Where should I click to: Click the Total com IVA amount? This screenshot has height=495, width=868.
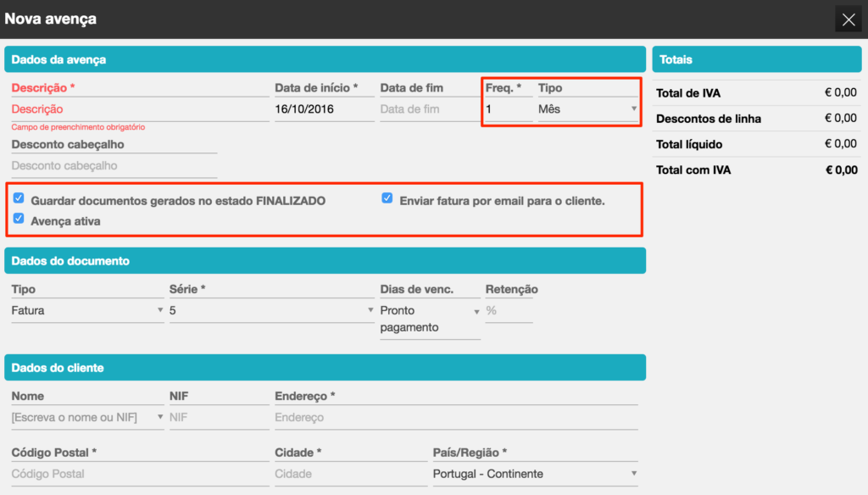(842, 170)
